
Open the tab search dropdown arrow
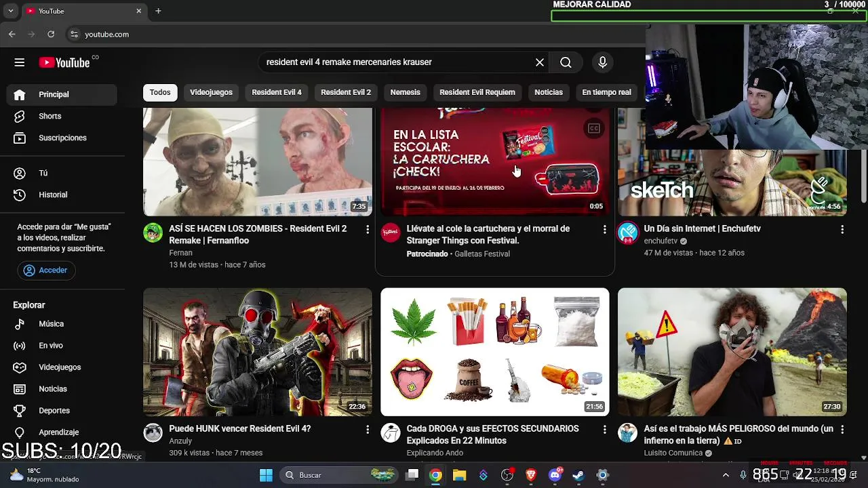coord(10,11)
